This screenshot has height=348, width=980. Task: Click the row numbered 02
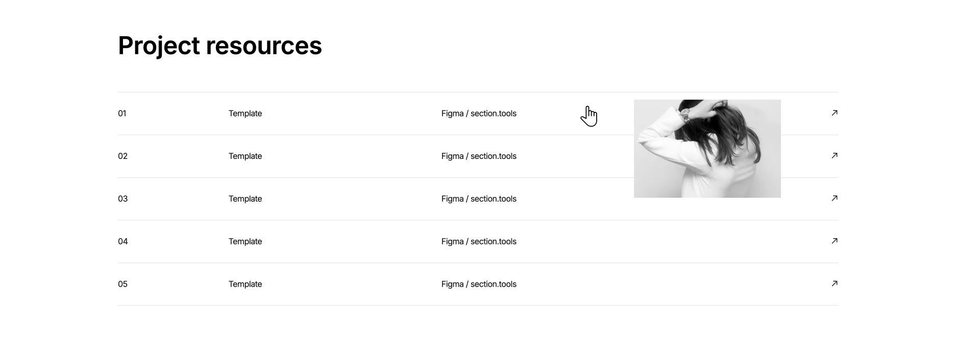(122, 156)
